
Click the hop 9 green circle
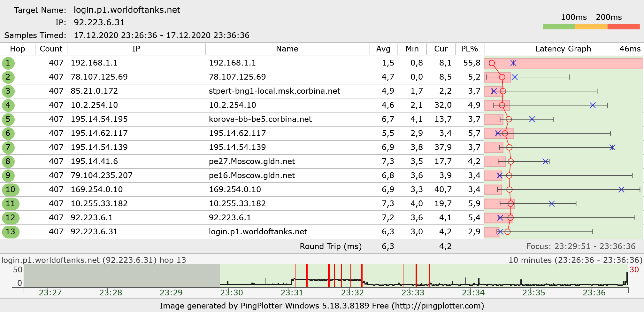[8, 175]
